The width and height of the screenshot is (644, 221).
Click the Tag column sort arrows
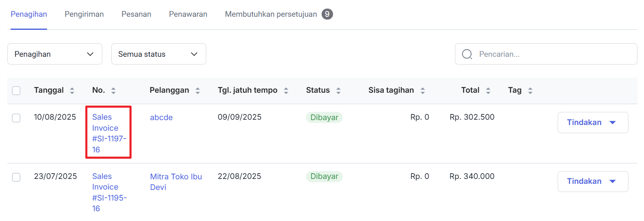530,91
